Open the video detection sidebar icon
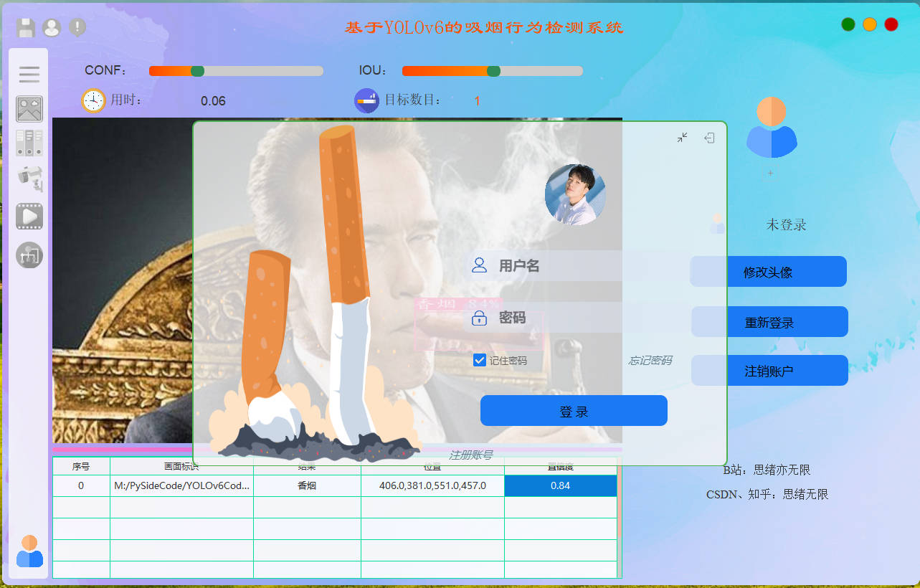Screen dimensions: 920x588 (x=29, y=216)
